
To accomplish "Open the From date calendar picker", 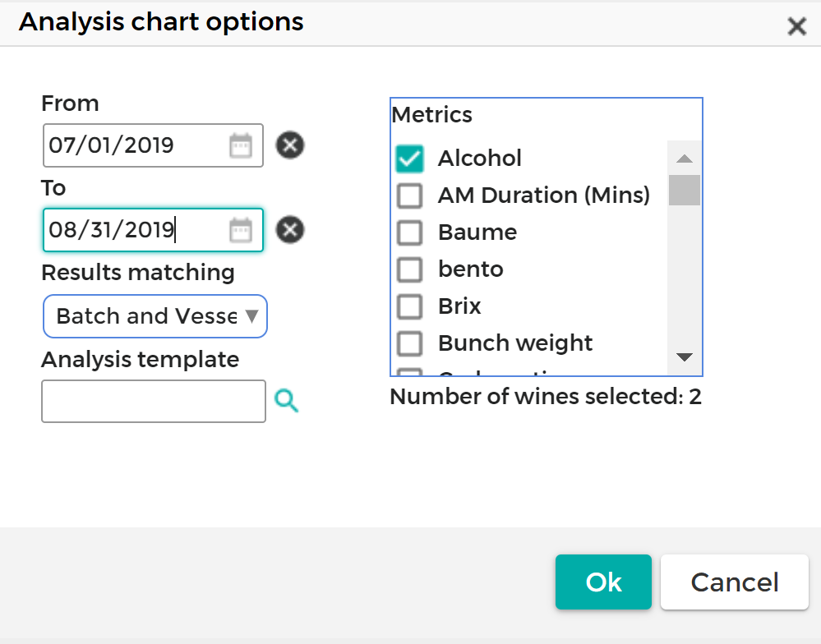I will [240, 145].
